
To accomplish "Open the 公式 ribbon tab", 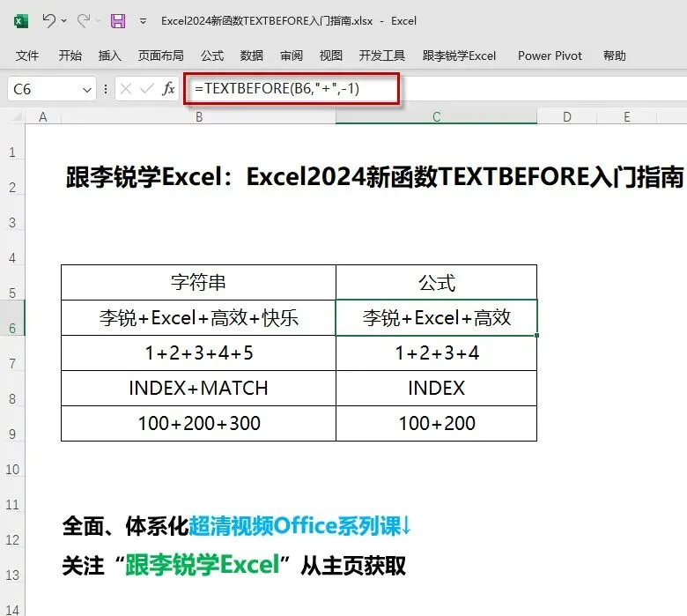I will 212,56.
